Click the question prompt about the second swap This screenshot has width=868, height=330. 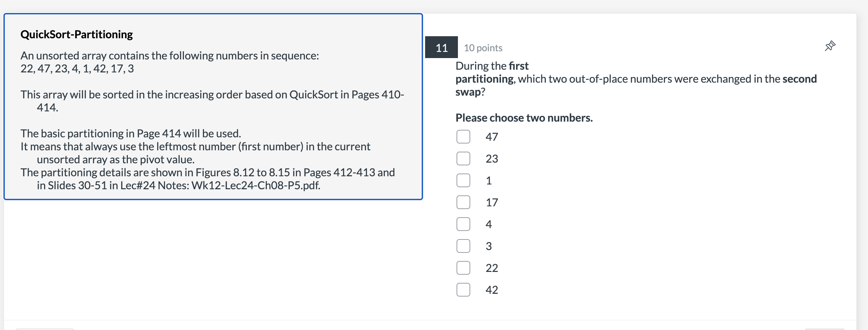[x=636, y=79]
